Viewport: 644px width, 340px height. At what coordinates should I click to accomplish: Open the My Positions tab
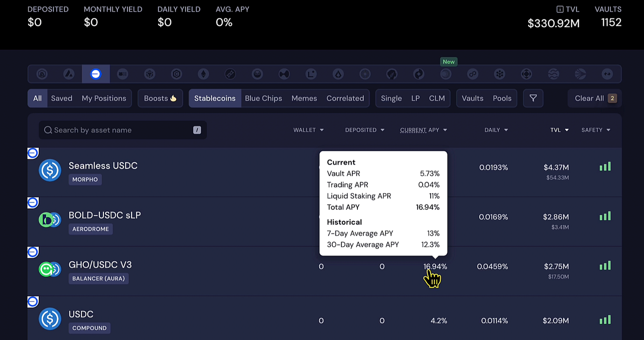[104, 98]
